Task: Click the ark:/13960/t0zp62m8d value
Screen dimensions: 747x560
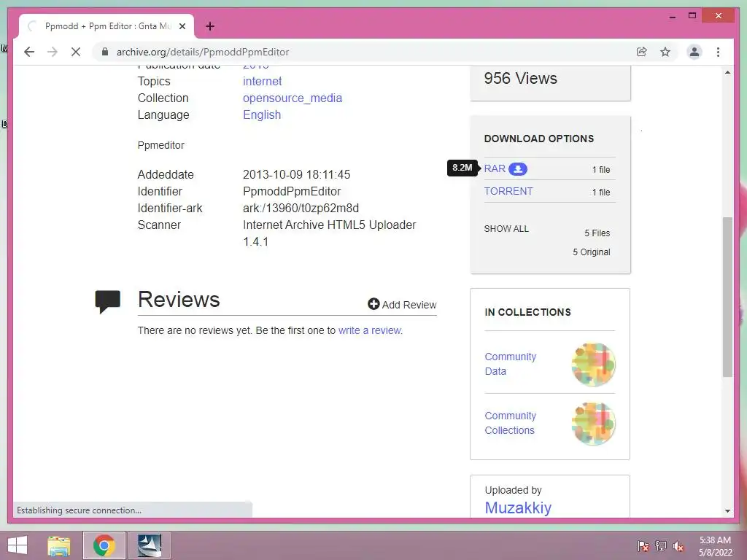Action: (x=301, y=208)
